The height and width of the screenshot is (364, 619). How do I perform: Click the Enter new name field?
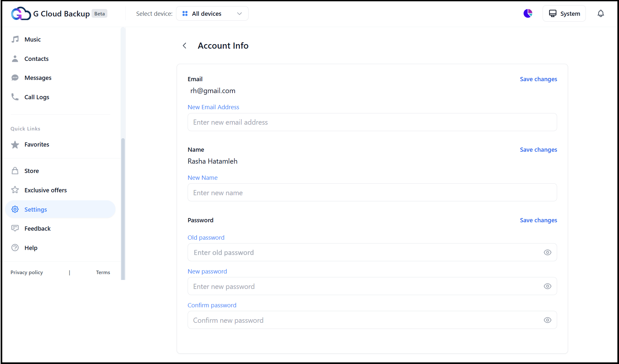(372, 192)
